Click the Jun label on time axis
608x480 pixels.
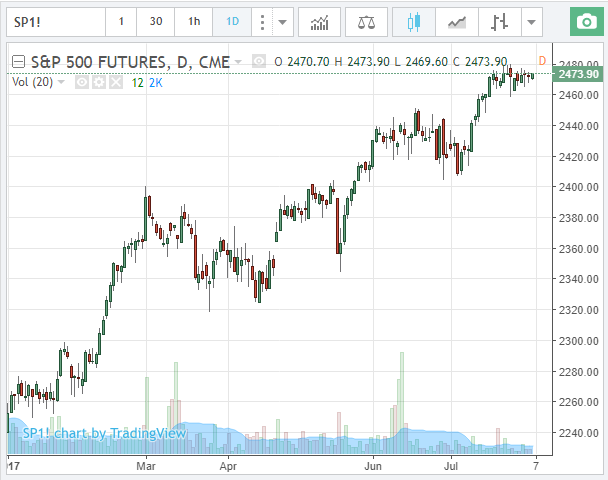[x=373, y=466]
